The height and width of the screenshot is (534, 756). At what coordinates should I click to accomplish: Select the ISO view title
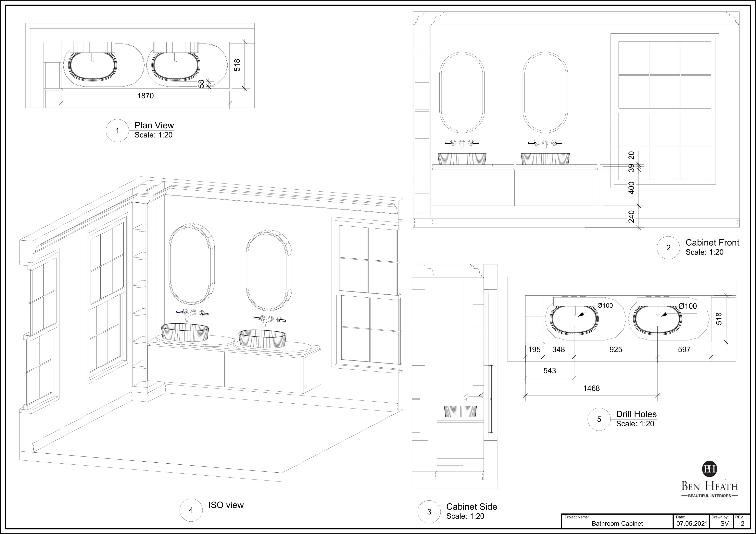pos(226,505)
